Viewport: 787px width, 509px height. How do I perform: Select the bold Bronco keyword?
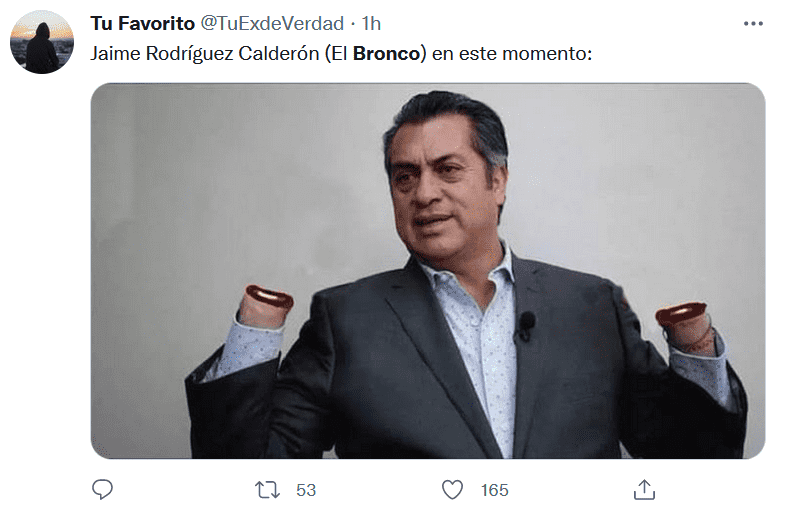pyautogui.click(x=386, y=53)
